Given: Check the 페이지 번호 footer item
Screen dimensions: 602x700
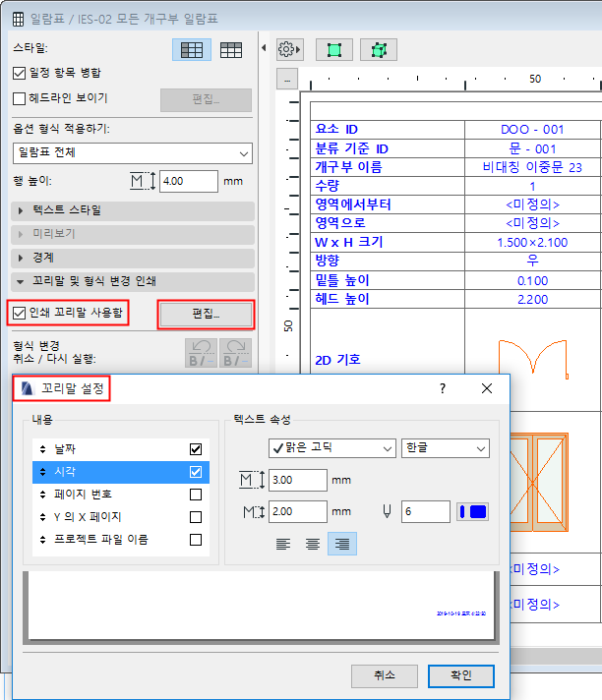Looking at the screenshot, I should click(196, 495).
